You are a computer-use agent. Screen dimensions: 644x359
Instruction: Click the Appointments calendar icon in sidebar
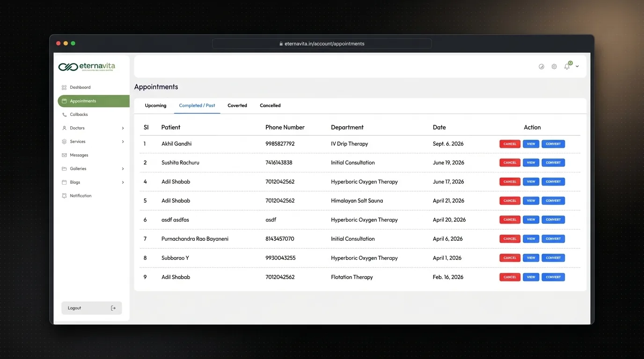[x=64, y=101]
